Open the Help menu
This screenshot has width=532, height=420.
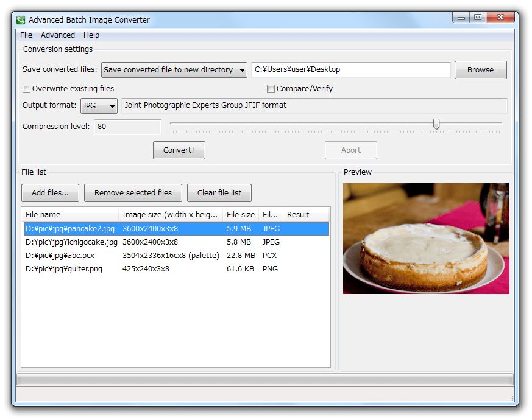[91, 35]
